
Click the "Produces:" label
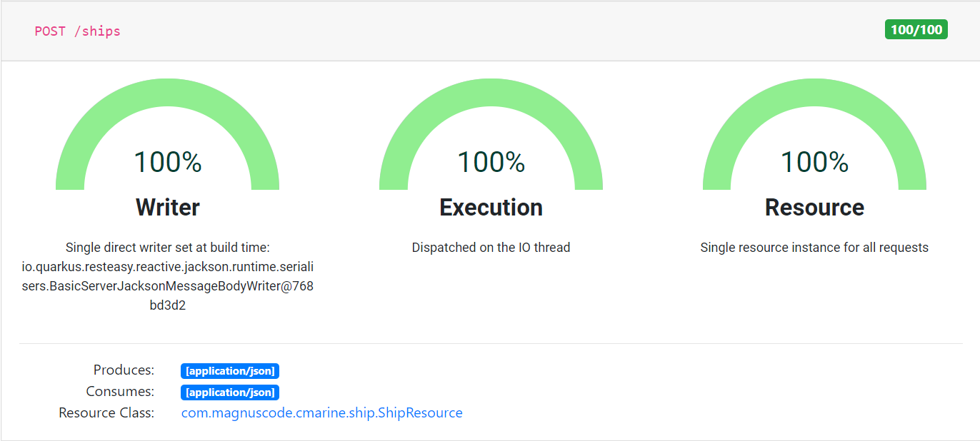[x=124, y=370]
